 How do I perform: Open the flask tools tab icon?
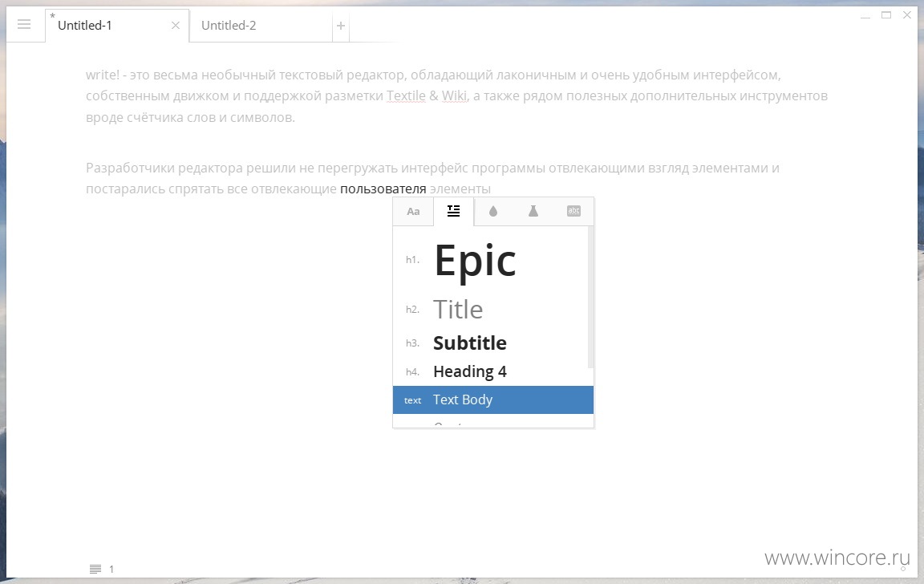[533, 211]
